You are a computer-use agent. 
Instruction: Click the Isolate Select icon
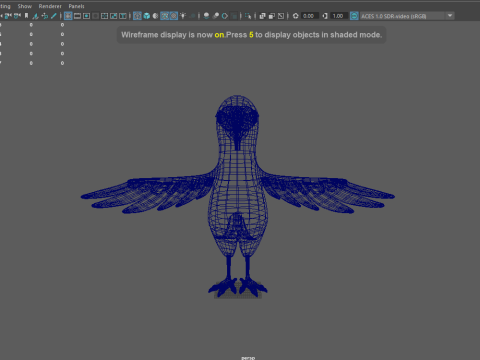(248, 16)
